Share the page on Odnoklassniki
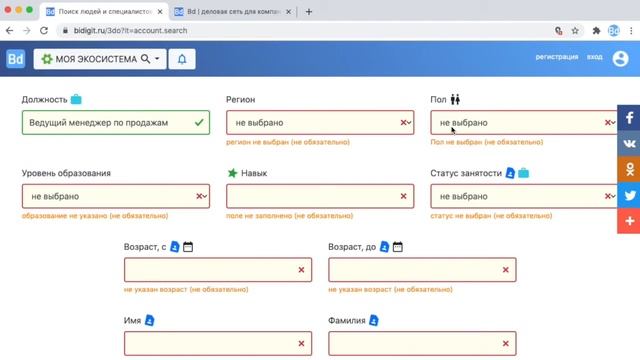 [629, 169]
